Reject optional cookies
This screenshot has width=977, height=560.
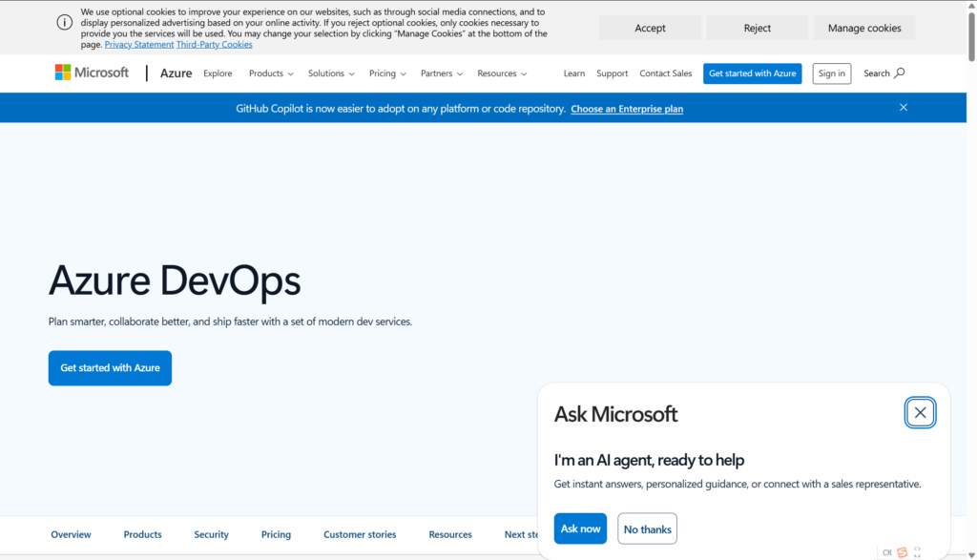(x=757, y=28)
